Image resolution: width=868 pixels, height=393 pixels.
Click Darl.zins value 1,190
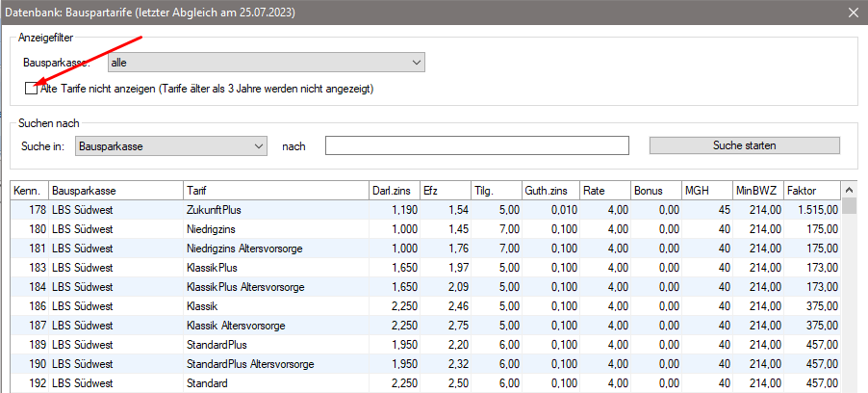point(405,210)
